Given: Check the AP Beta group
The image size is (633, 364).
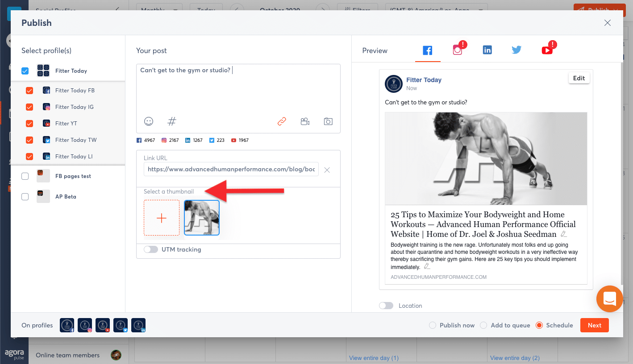Looking at the screenshot, I should [x=25, y=197].
